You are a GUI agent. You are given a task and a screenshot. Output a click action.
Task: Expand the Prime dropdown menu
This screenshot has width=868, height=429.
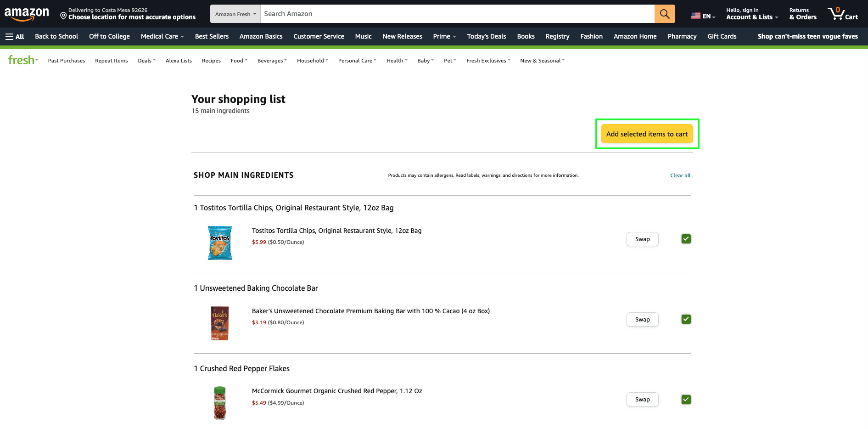[x=444, y=37]
